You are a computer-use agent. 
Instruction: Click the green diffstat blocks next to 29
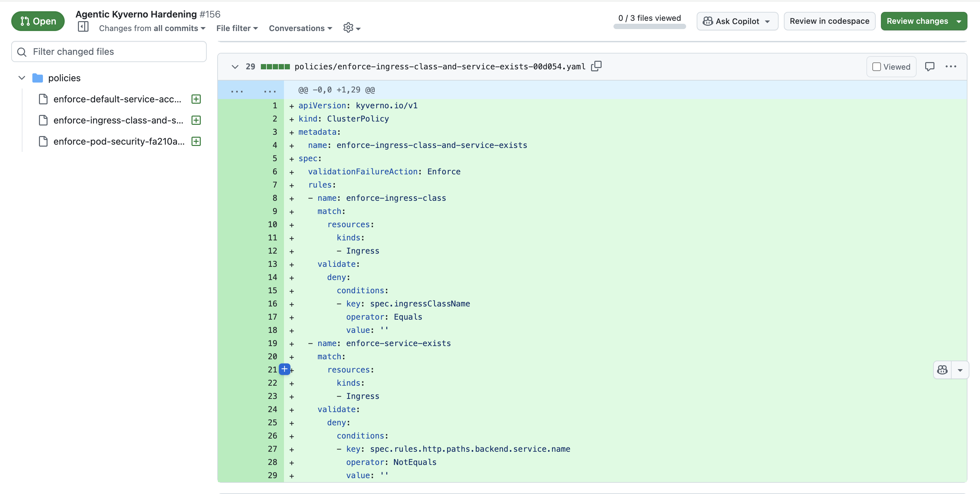pyautogui.click(x=275, y=67)
